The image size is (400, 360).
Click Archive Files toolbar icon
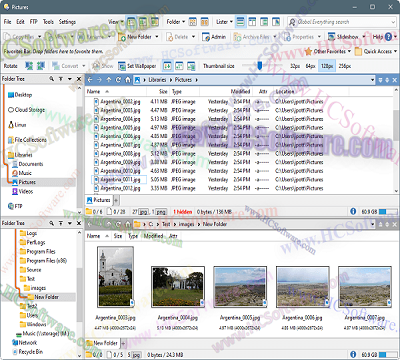237,37
